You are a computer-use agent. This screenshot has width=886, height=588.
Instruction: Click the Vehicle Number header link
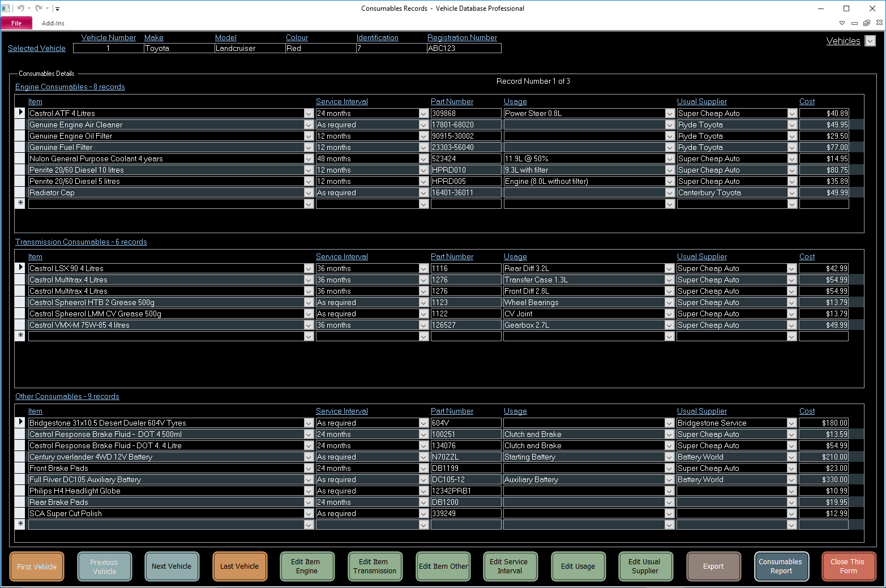(x=109, y=37)
